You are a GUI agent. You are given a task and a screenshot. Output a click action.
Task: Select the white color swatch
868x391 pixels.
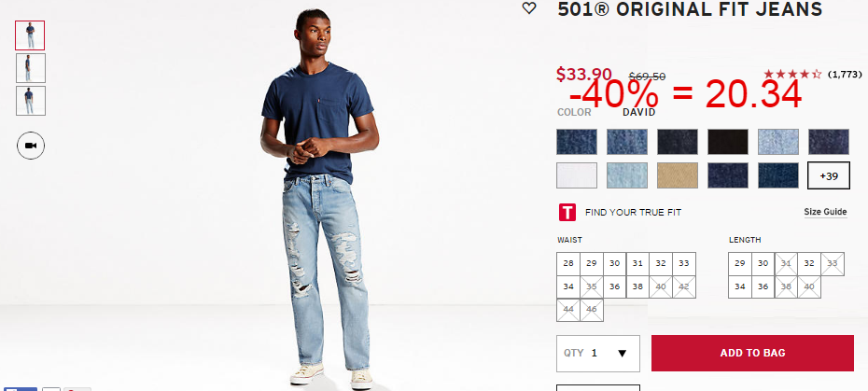pyautogui.click(x=577, y=175)
